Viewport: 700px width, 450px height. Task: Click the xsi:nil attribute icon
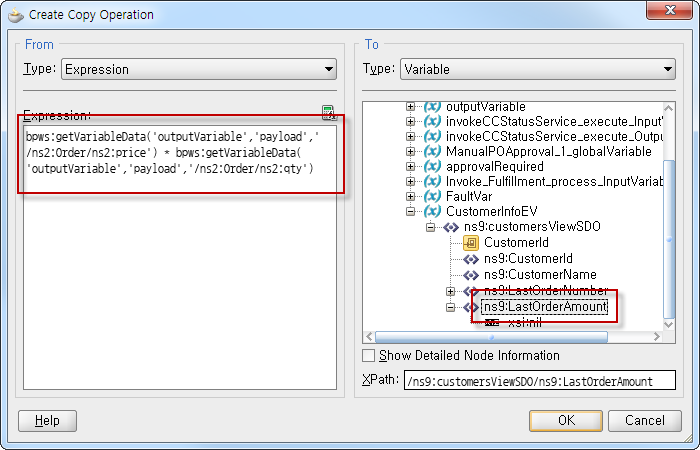pos(492,323)
